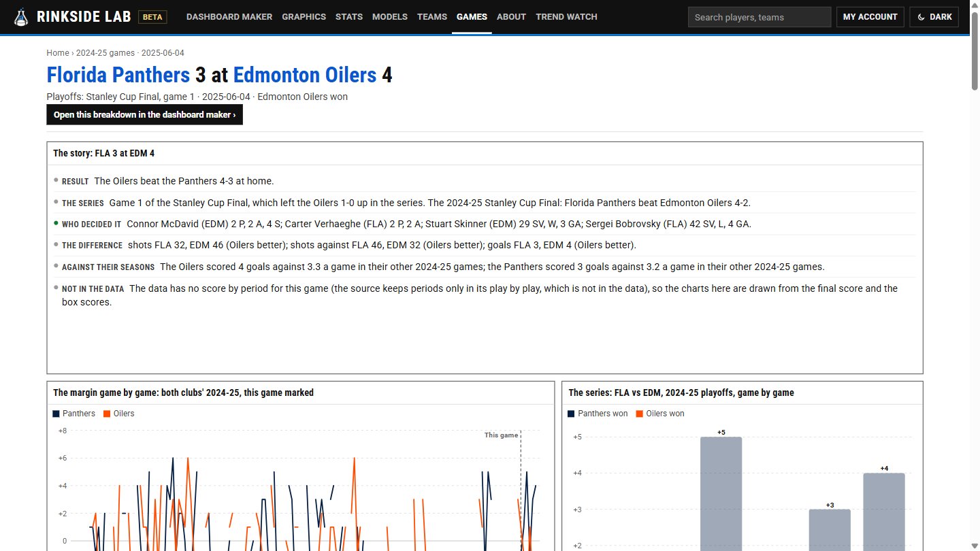Click the +5 bar in the series chart
The height and width of the screenshot is (551, 980).
point(721,493)
